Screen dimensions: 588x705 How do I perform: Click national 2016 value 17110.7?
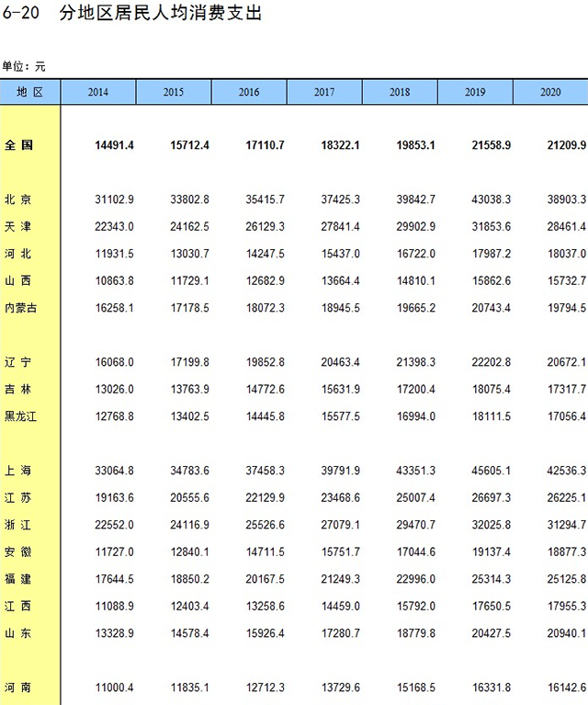265,145
